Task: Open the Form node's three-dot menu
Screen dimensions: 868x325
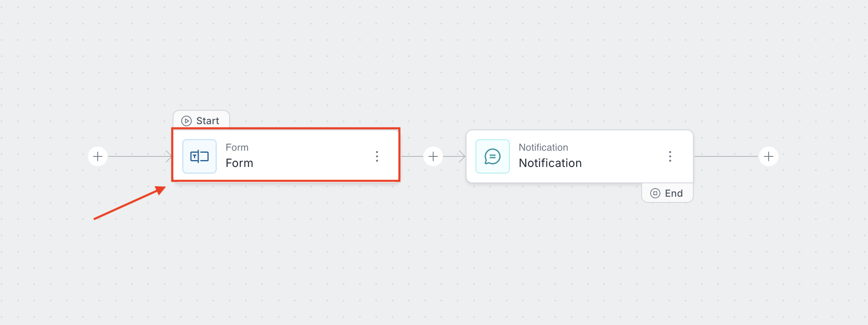Action: [x=377, y=156]
